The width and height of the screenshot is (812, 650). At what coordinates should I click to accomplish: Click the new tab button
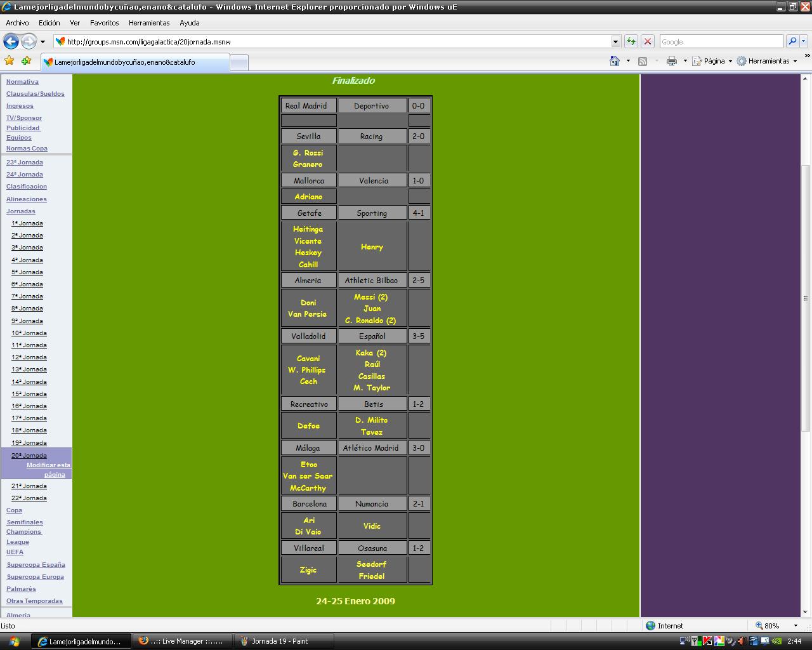tap(239, 62)
